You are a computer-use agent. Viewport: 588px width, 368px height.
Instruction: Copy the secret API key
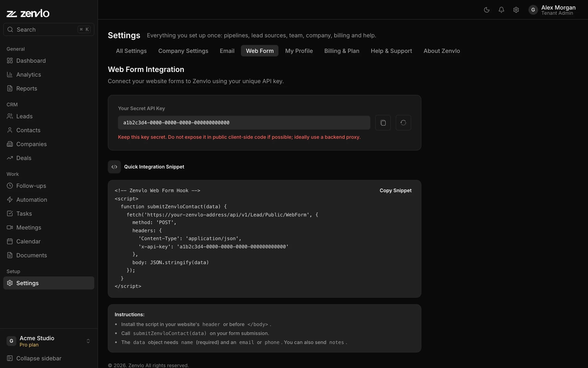click(383, 123)
